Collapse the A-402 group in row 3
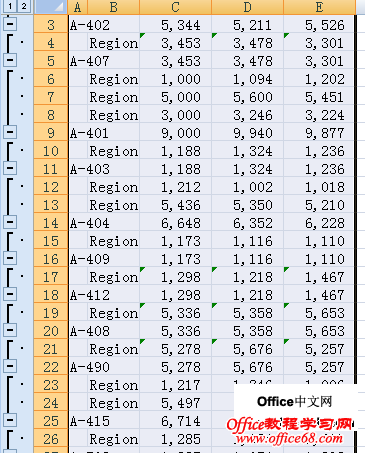365x453 pixels. [x=10, y=24]
